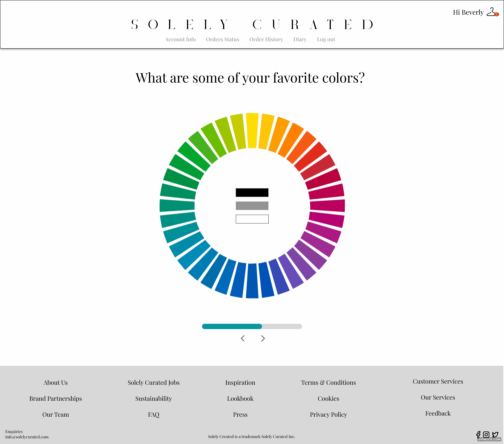Click the quiz progress bar

(x=252, y=326)
